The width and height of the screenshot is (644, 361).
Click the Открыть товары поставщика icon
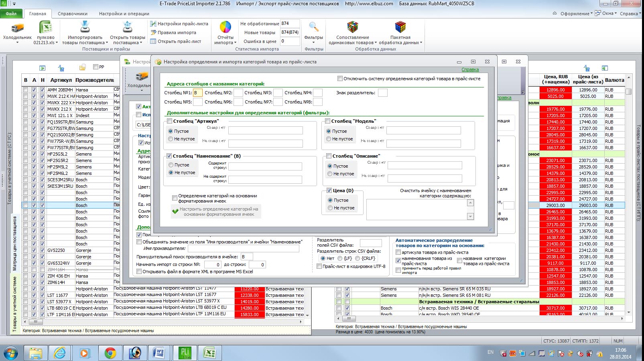(128, 27)
